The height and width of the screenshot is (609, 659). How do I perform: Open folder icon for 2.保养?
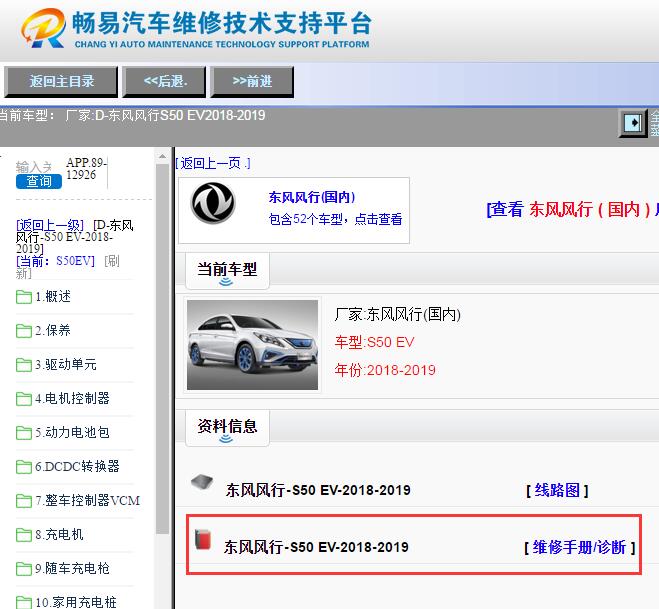(x=24, y=331)
